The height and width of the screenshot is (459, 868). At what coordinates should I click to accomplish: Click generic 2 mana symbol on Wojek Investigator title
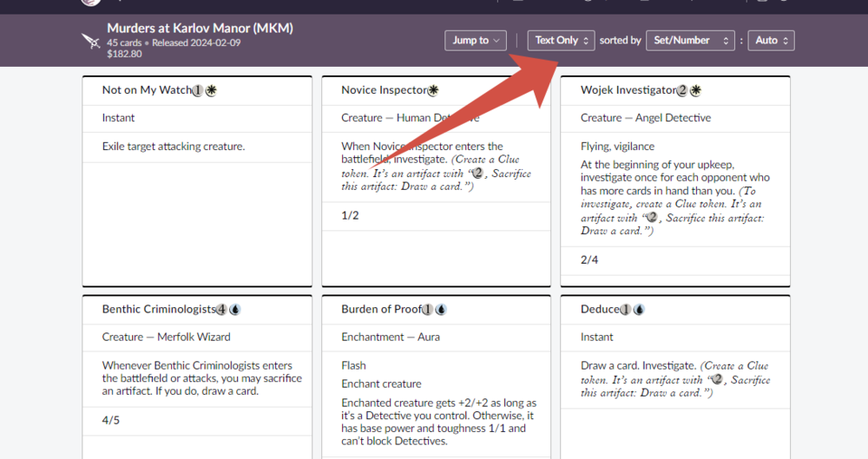[x=682, y=90]
